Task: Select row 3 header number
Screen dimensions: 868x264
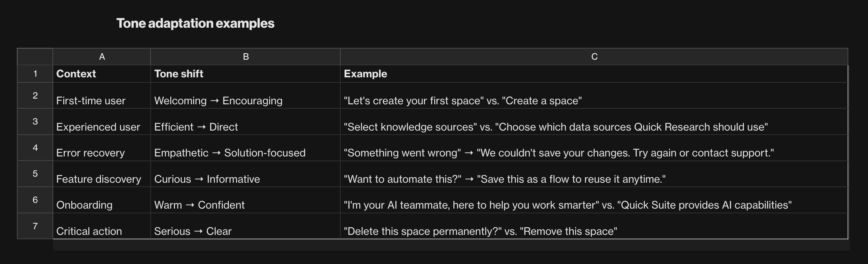Action: [35, 121]
